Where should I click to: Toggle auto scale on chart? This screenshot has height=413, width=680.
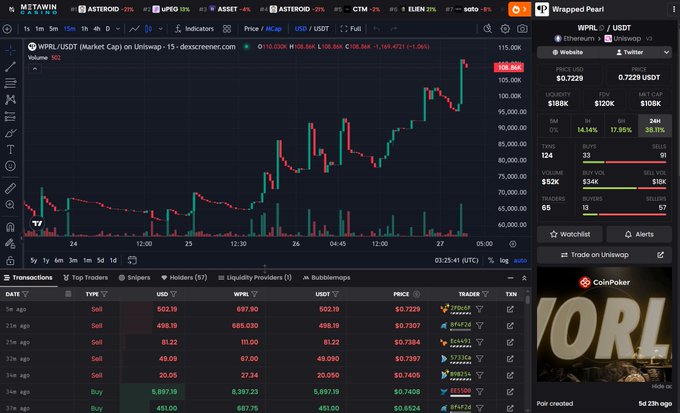520,260
